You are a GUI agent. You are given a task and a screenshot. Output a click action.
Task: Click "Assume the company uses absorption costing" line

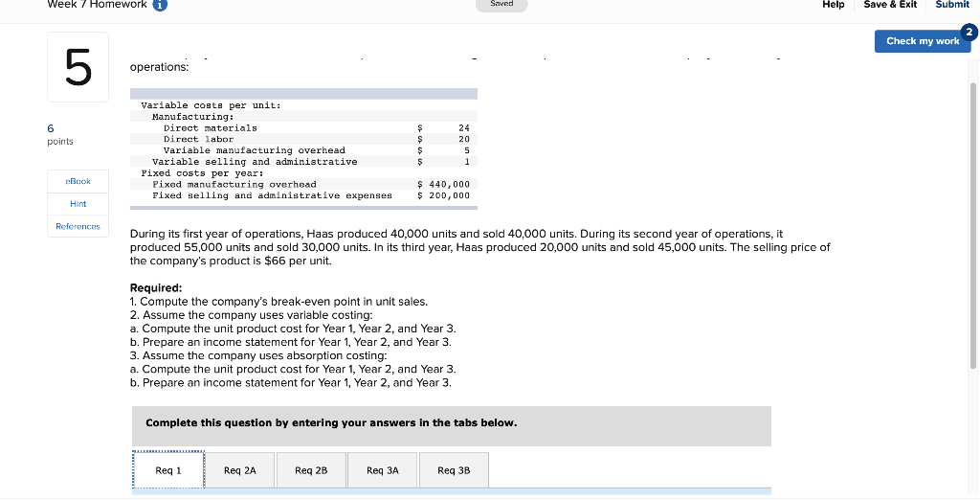(x=258, y=355)
